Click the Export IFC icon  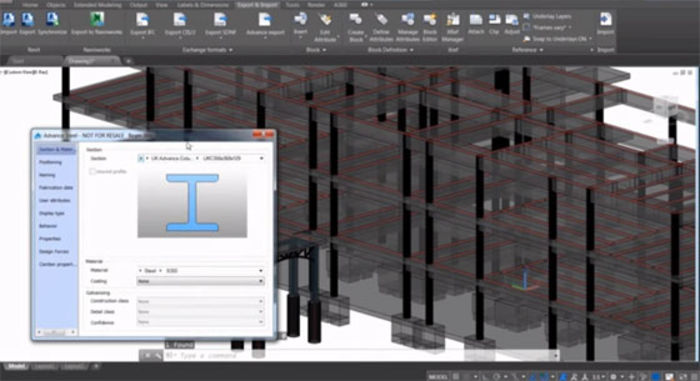point(142,20)
